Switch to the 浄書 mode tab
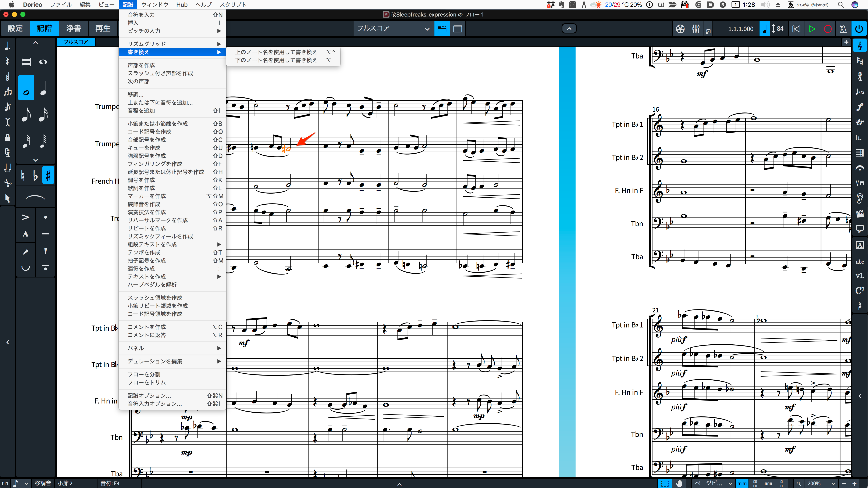Image resolution: width=868 pixels, height=488 pixels. pyautogui.click(x=74, y=28)
